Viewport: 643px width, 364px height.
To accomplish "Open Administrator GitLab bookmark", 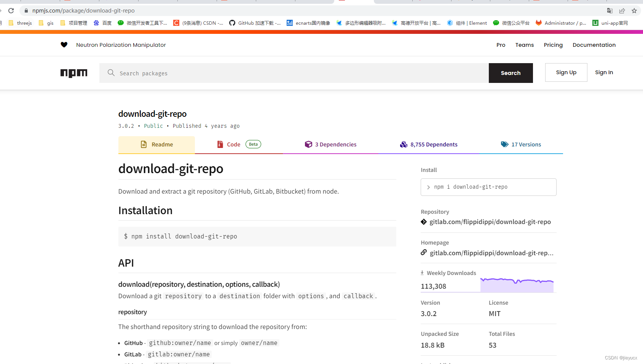I will coord(561,23).
